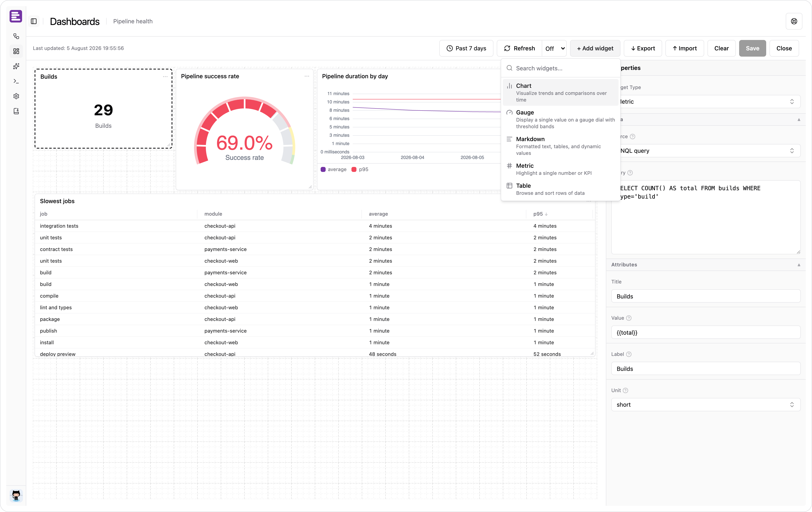
Task: Select the Markdown widget type
Action: [560, 146]
